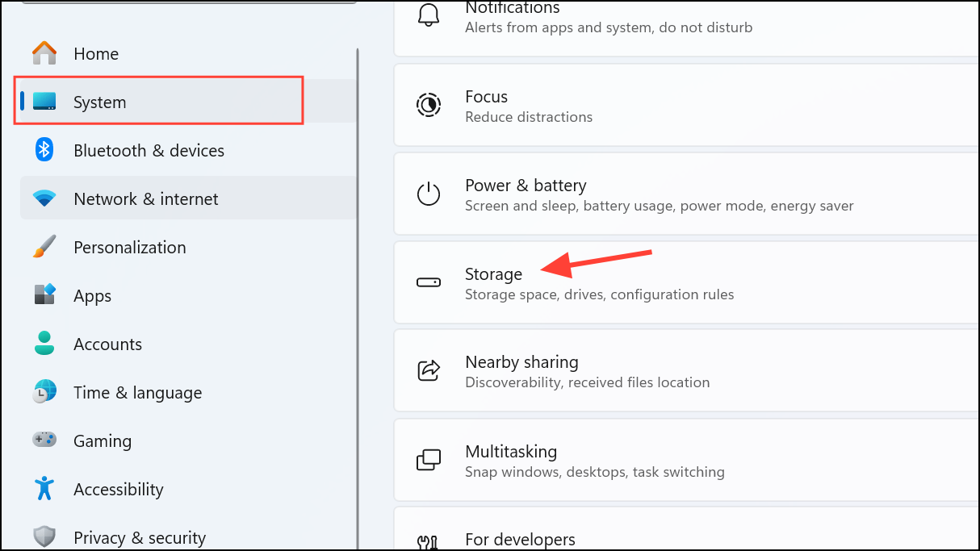Open For developers settings

[686, 538]
